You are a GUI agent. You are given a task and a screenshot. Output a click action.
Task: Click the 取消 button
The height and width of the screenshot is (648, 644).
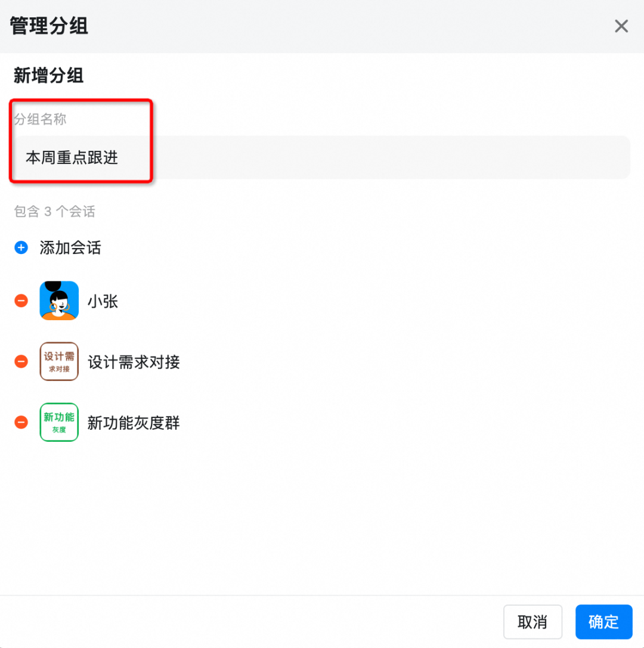(x=532, y=622)
